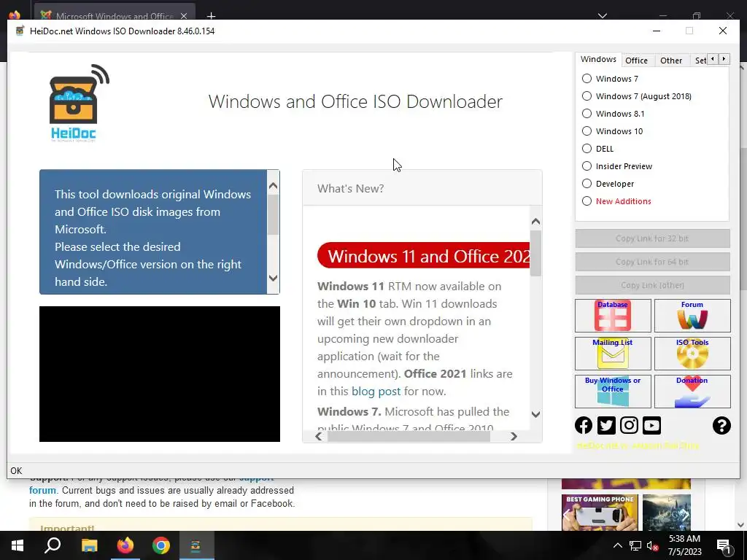Open HeiDoc Twitter page icon
This screenshot has width=747, height=560.
tap(606, 425)
